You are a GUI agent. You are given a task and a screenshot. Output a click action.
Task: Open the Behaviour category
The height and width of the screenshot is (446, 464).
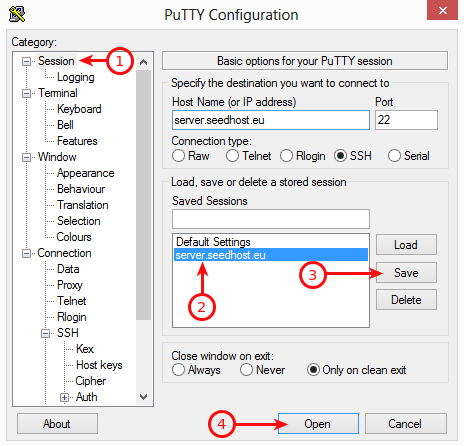(81, 189)
